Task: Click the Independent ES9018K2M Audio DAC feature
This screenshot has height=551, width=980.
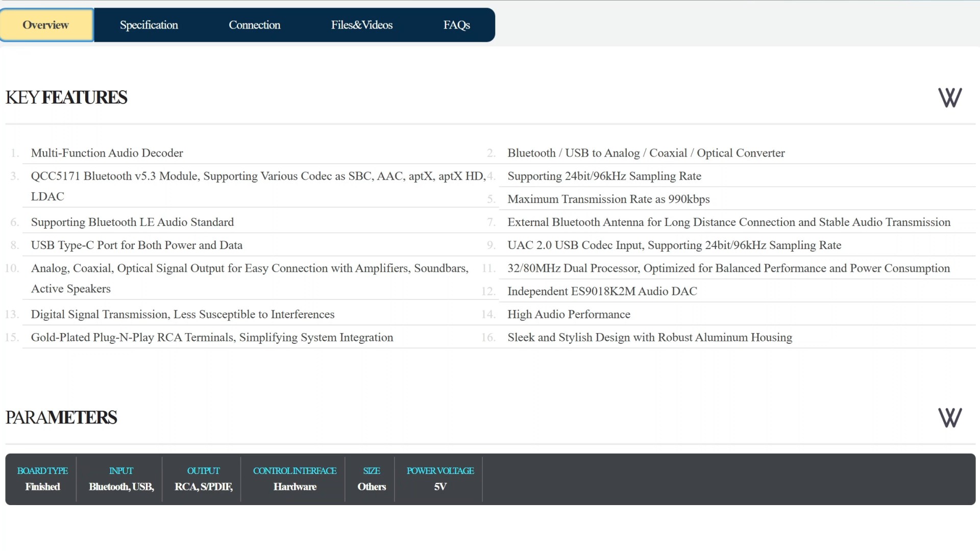Action: coord(602,291)
